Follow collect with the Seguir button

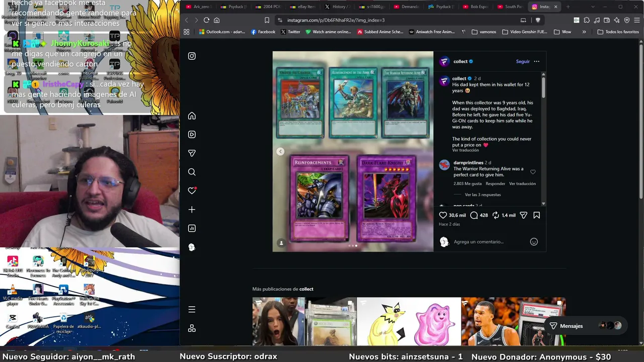[x=523, y=61]
